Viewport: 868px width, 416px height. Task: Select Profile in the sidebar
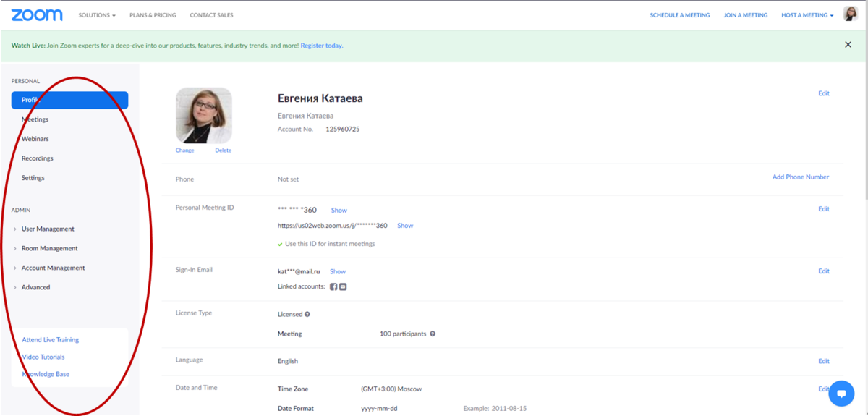69,100
